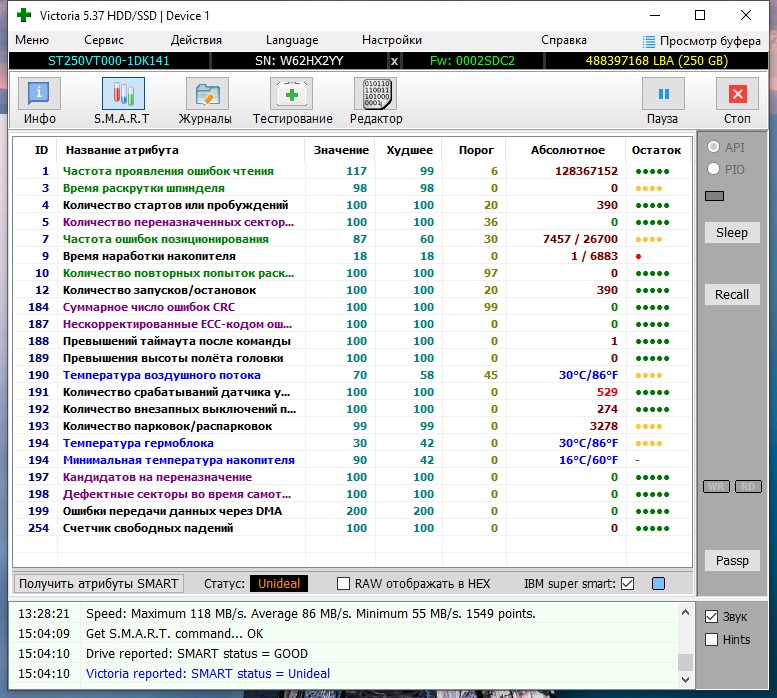Select the ST250VT000-1DK141 drive model field
The height and width of the screenshot is (698, 777).
tap(109, 61)
